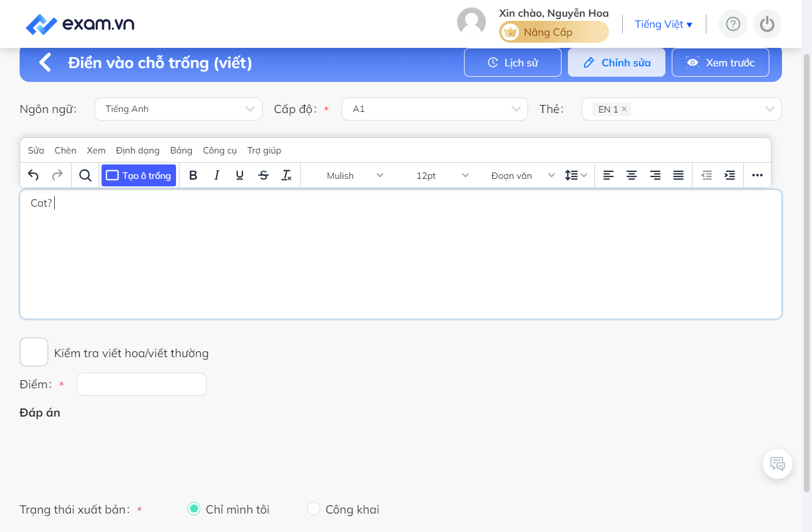Click the power logout icon
Viewport: 812px width, 532px height.
pos(767,24)
